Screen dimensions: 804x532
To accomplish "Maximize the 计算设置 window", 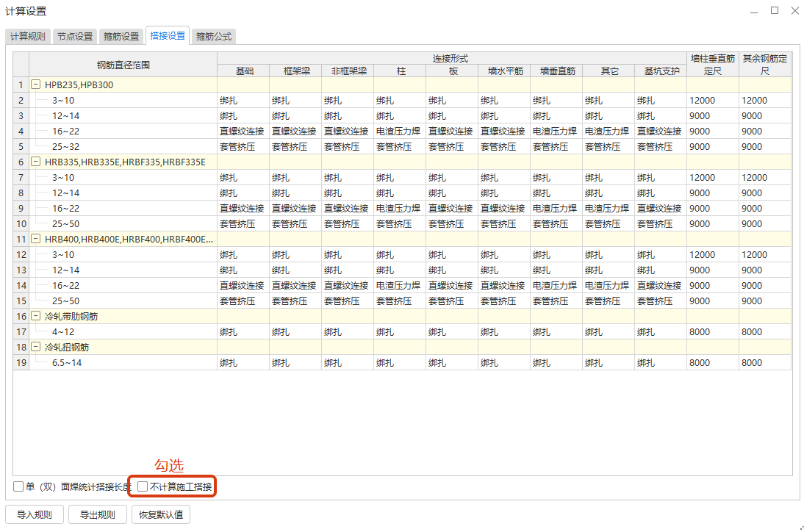I will coord(775,10).
